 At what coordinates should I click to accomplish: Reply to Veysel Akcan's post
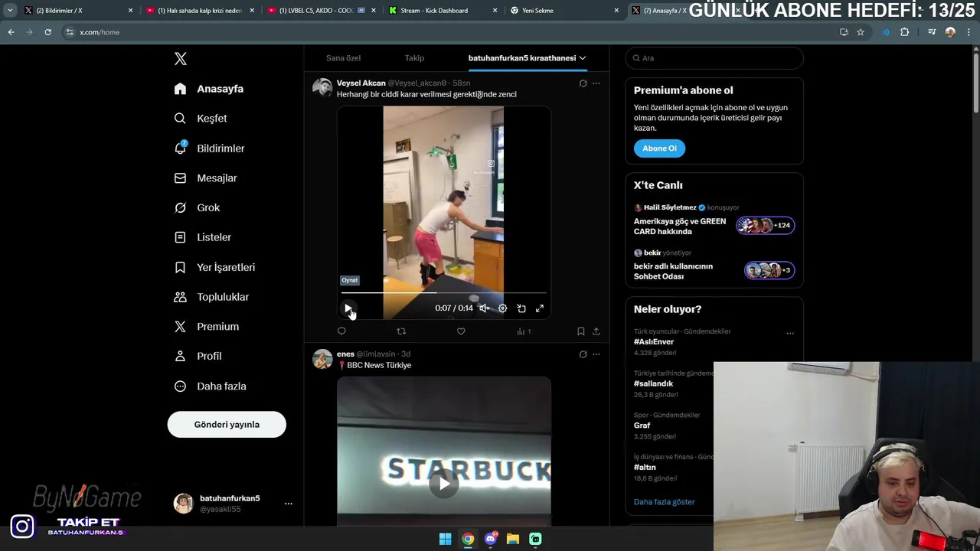pyautogui.click(x=341, y=331)
